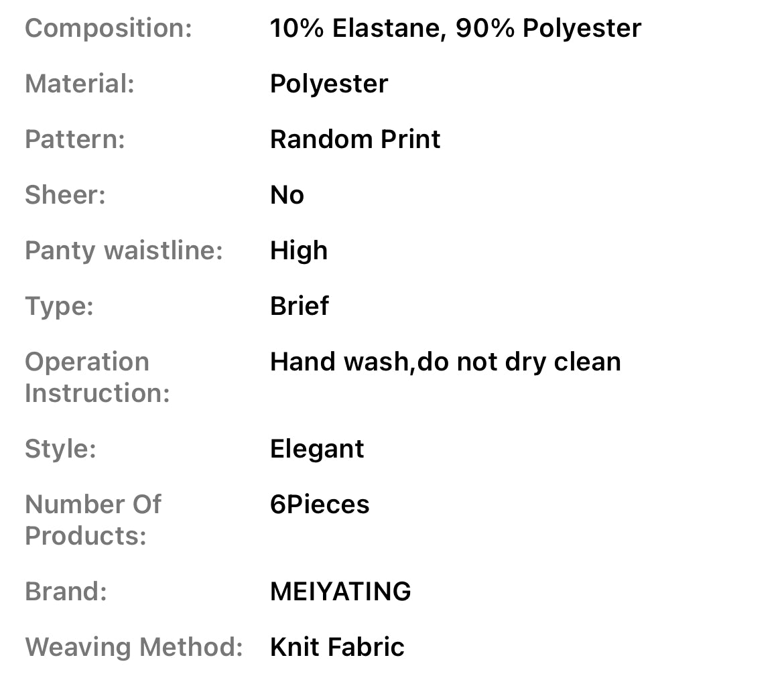Select the Hand wash, do not dry clean text
This screenshot has width=784, height=676.
coord(445,362)
